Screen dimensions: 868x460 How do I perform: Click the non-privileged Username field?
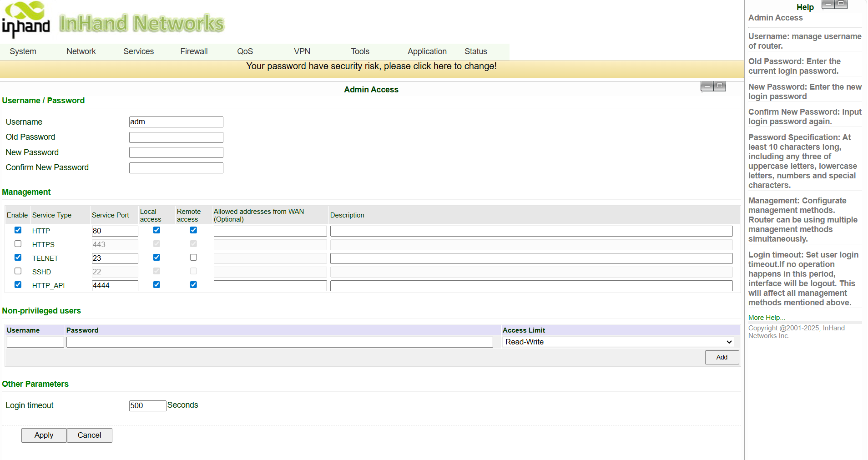coord(35,342)
